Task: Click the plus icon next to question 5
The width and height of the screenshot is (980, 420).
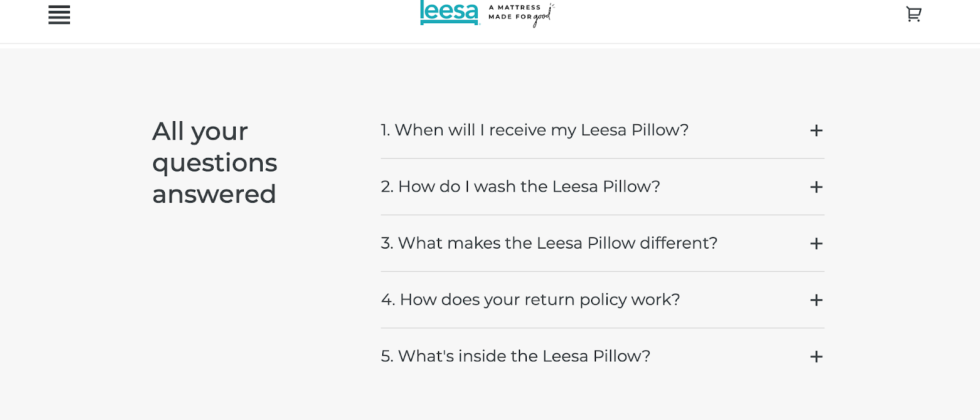Action: pos(816,356)
